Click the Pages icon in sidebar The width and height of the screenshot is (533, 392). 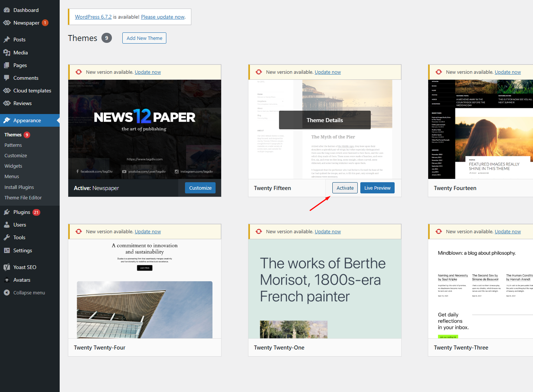(7, 65)
